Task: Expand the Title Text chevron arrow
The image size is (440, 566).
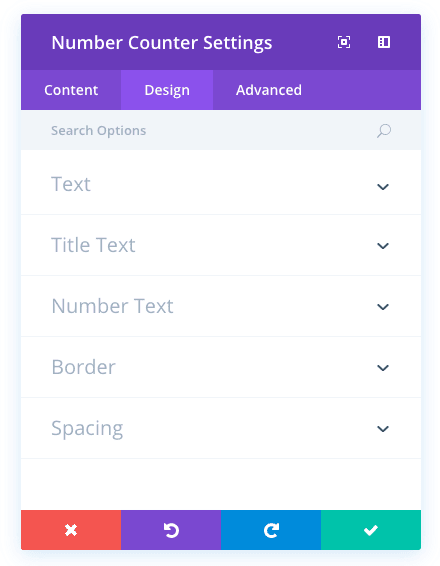Action: (383, 246)
